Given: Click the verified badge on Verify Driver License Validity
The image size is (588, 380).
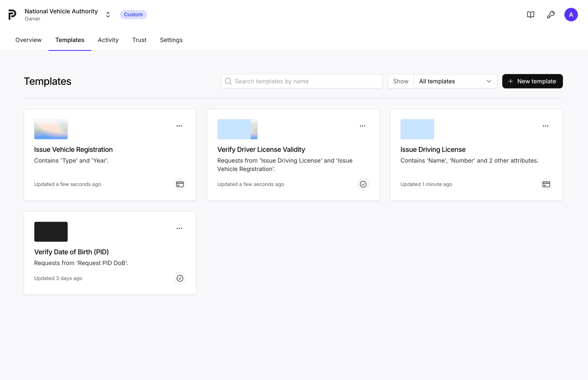Looking at the screenshot, I should click(363, 184).
